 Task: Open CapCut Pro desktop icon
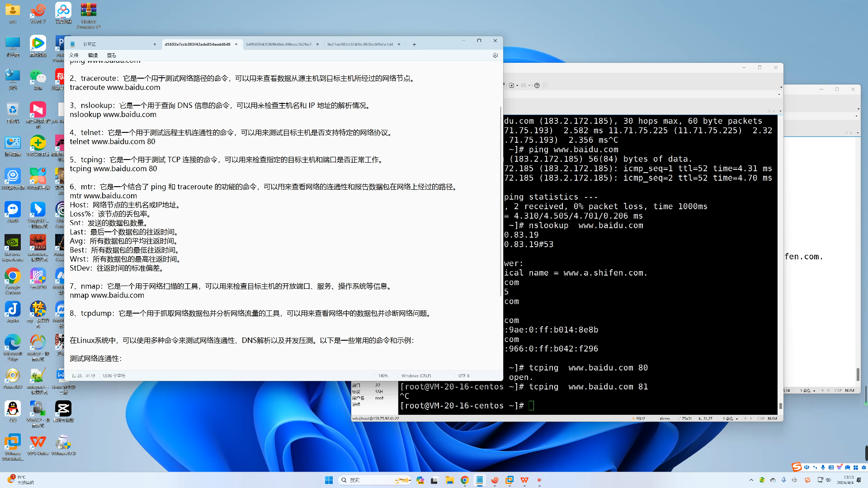click(63, 411)
